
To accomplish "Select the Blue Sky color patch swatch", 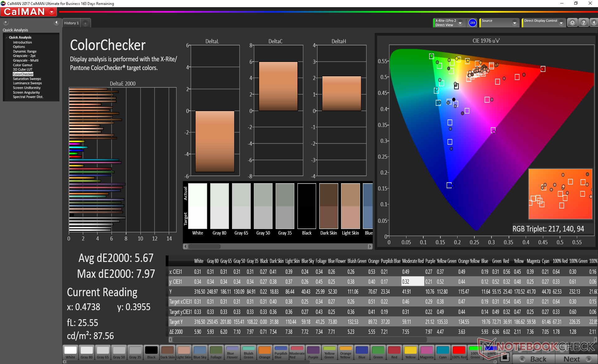I will click(200, 352).
